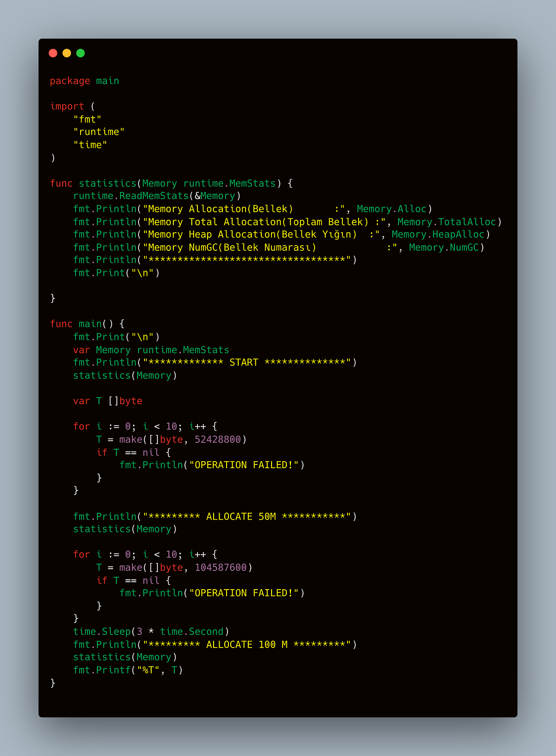The image size is (556, 756).
Task: Click statistics(Memory) call after 100 M banner
Action: click(x=125, y=657)
